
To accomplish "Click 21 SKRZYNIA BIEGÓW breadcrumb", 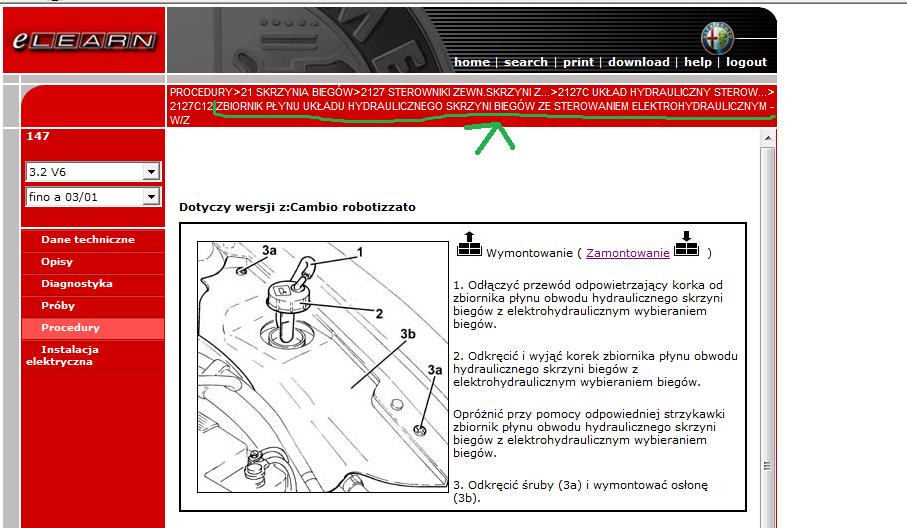I will [x=297, y=92].
